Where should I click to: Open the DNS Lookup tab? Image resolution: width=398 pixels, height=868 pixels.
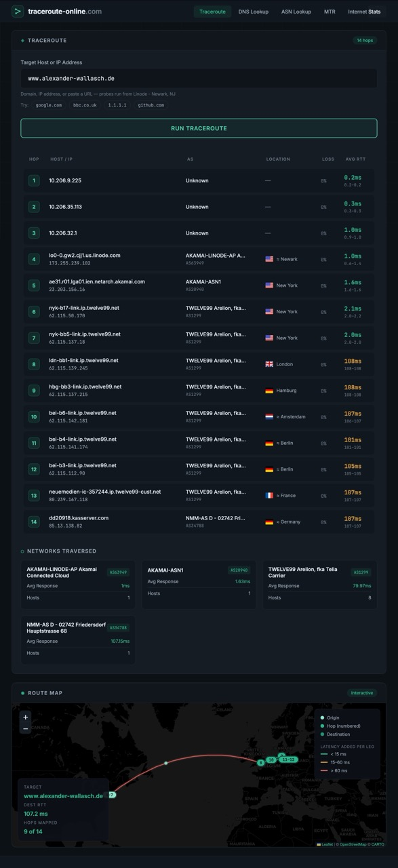[254, 12]
